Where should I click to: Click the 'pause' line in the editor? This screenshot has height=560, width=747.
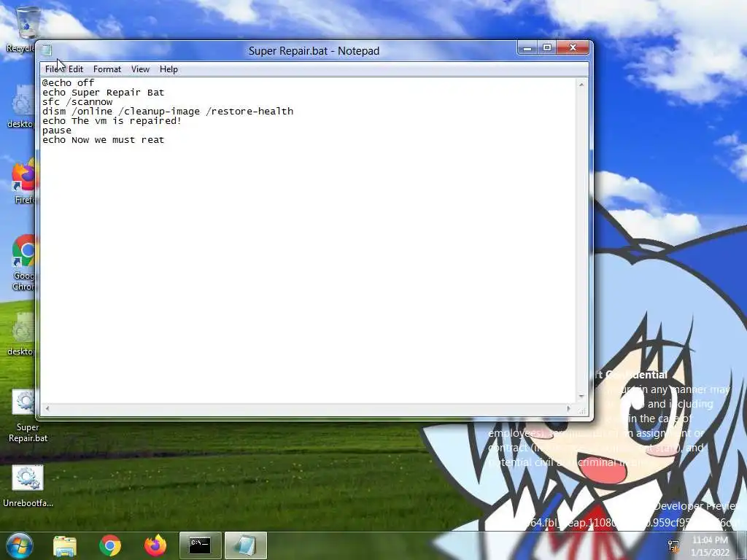[x=57, y=131]
